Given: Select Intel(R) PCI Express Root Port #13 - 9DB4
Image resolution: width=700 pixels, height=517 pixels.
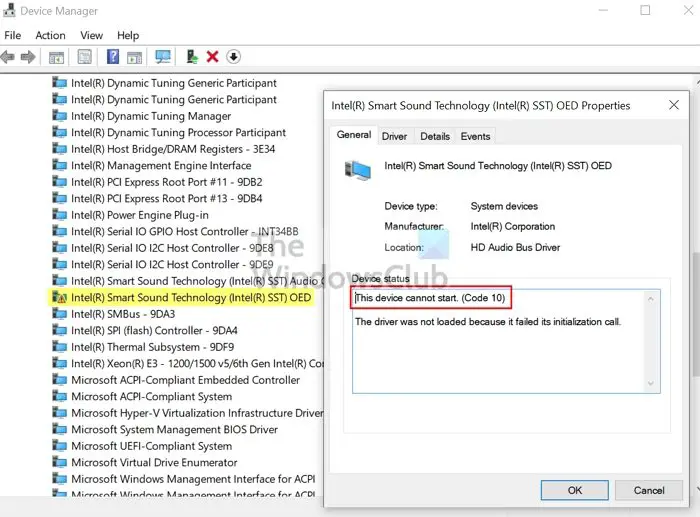Looking at the screenshot, I should pos(157,198).
